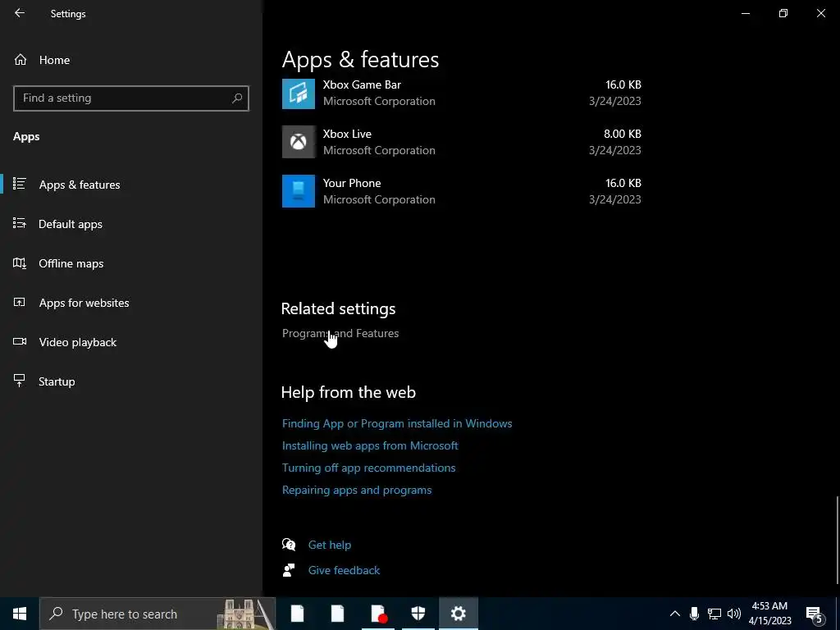Open Installing web apps from Microsoft link
The width and height of the screenshot is (840, 630).
pyautogui.click(x=370, y=445)
